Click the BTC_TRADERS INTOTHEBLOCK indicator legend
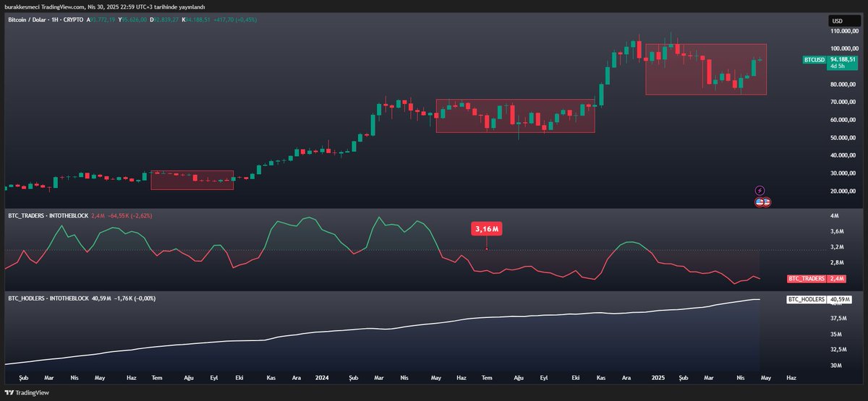Image resolution: width=868 pixels, height=401 pixels. coord(48,215)
